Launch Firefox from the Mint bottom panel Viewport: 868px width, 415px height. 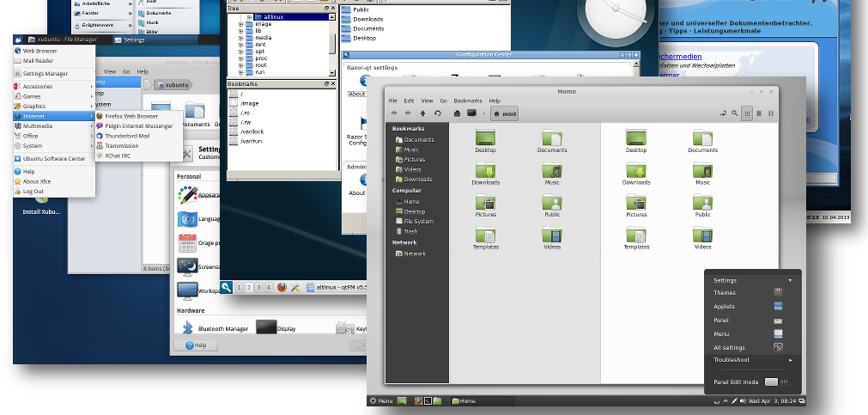tap(418, 400)
